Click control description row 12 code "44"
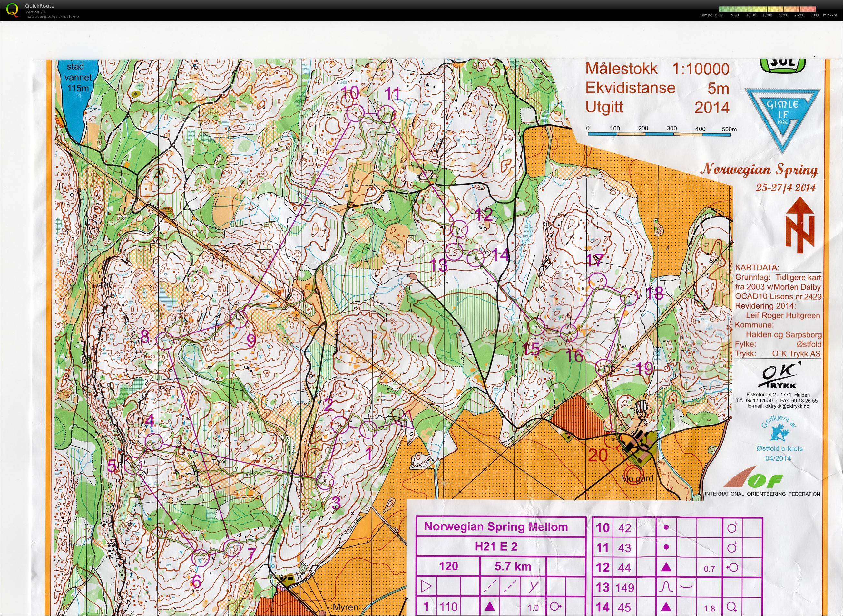The width and height of the screenshot is (843, 616). click(x=624, y=568)
